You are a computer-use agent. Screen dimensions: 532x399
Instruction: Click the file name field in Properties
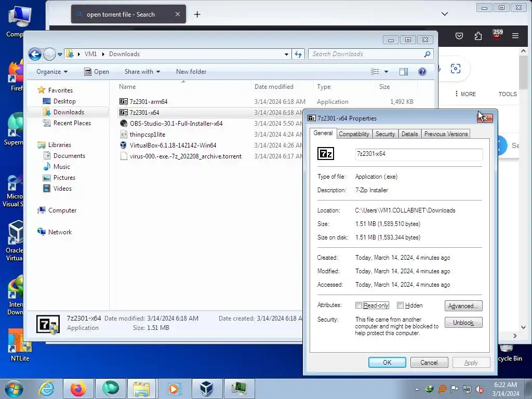point(419,154)
